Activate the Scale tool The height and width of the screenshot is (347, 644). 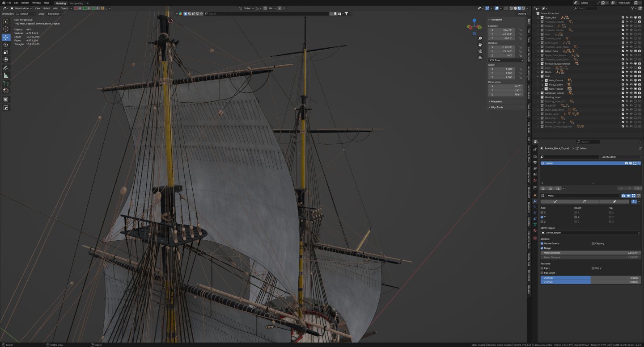(6, 52)
